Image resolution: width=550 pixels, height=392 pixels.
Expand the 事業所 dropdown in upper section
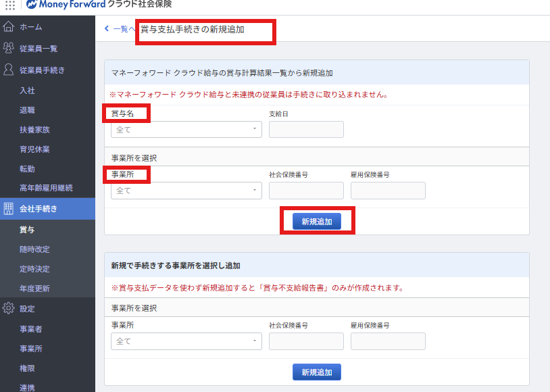coord(186,191)
